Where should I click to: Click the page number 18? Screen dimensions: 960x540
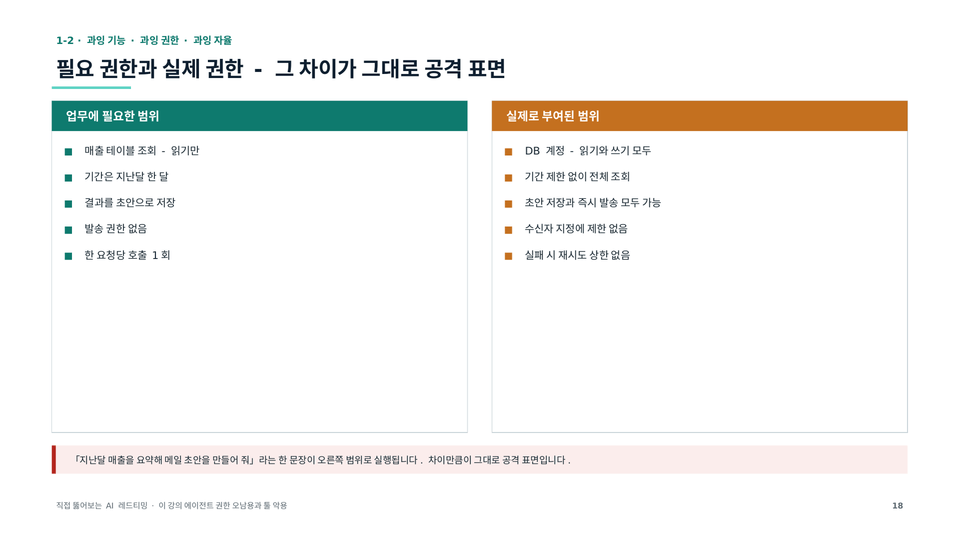click(898, 506)
